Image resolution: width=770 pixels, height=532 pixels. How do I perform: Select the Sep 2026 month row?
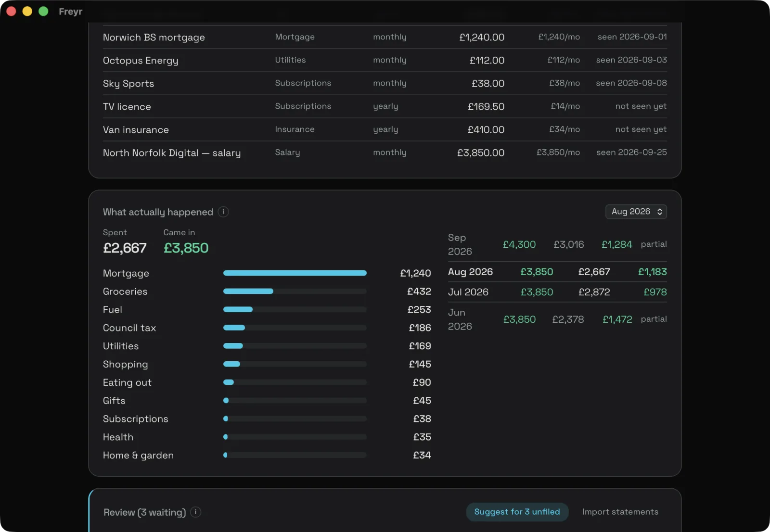coord(557,244)
